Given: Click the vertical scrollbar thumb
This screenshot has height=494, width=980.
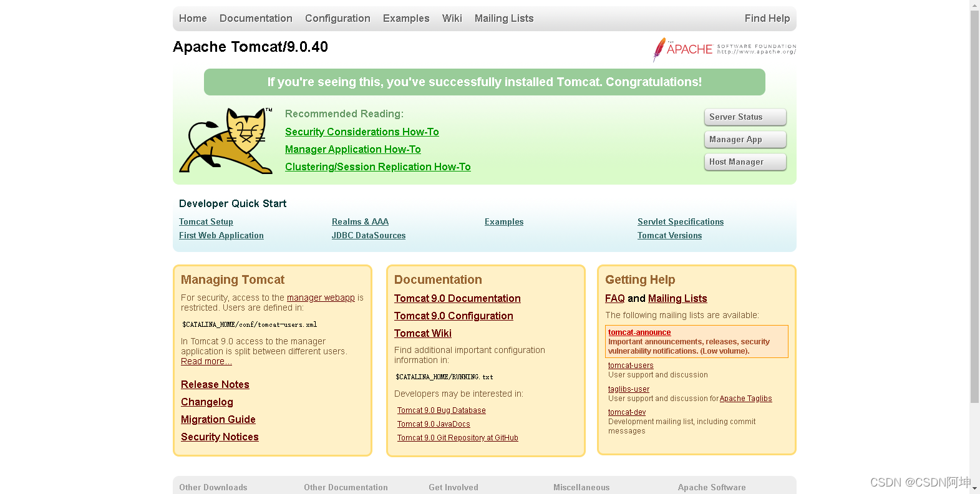Looking at the screenshot, I should click(x=974, y=206).
